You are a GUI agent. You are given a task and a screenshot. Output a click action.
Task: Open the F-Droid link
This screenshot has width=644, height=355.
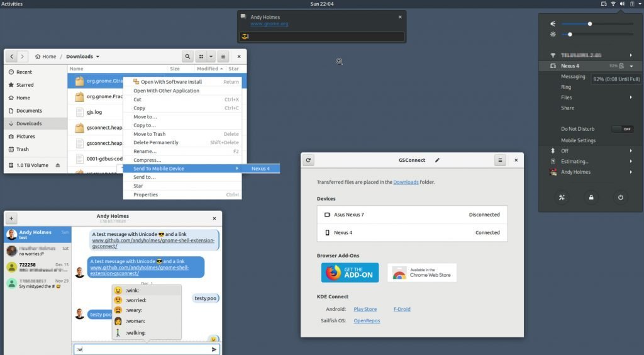click(x=402, y=310)
